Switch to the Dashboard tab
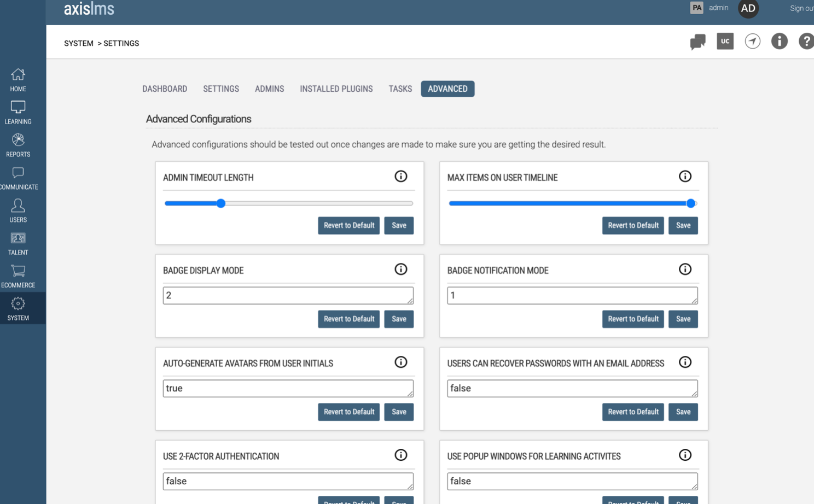Viewport: 814px width, 504px height. tap(165, 89)
